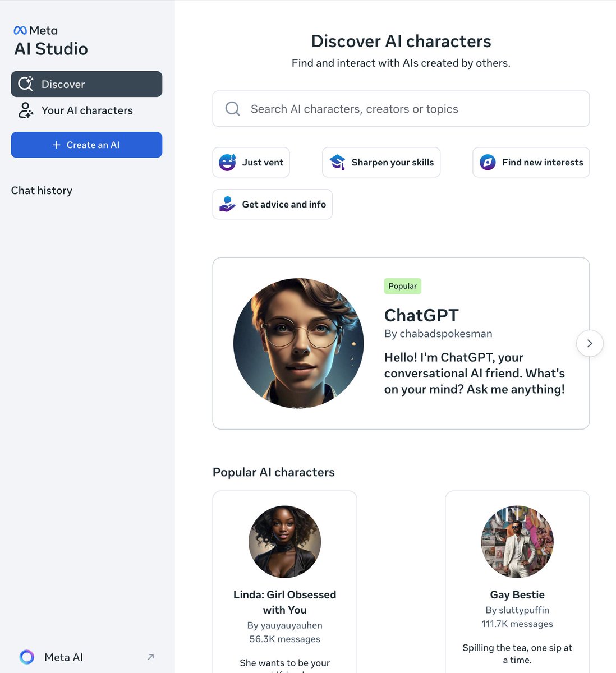
Task: Click the search magnifier icon
Action: 233,109
